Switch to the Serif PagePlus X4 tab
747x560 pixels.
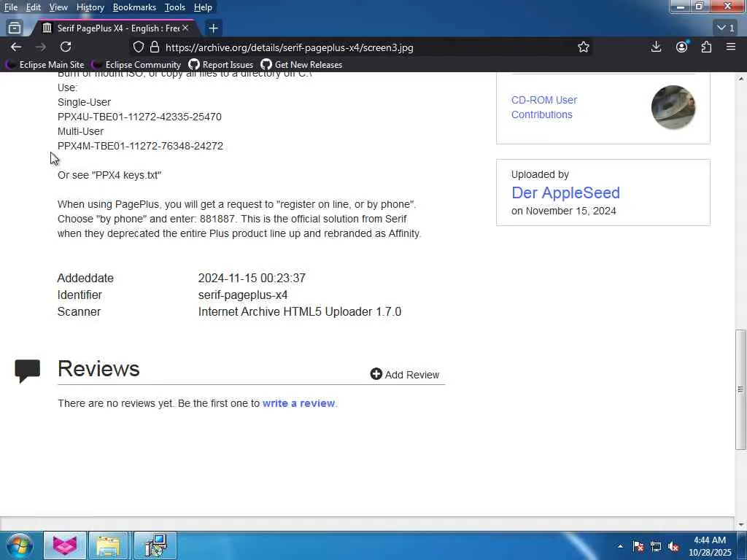pos(115,28)
